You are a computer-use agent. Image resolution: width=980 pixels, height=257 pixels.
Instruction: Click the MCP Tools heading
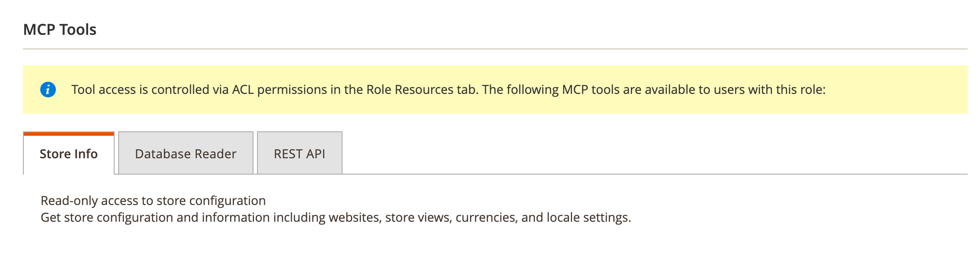coord(60,29)
